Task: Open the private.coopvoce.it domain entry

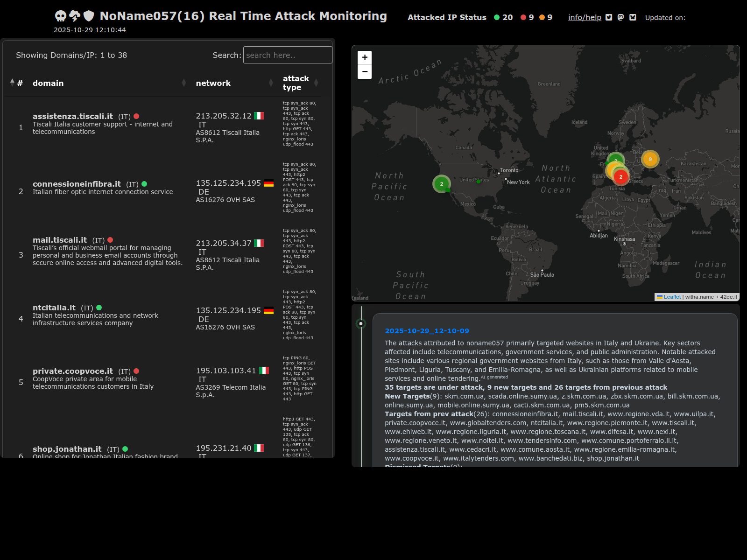Action: (73, 371)
